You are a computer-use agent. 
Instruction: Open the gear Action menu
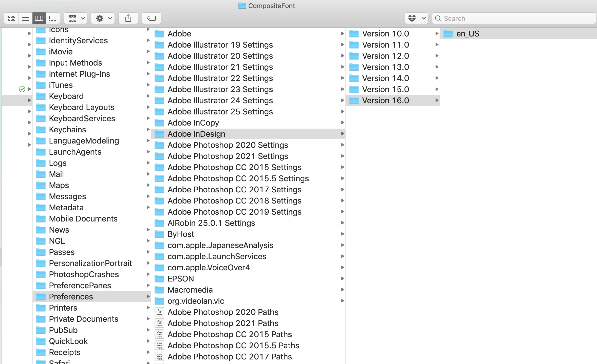103,18
